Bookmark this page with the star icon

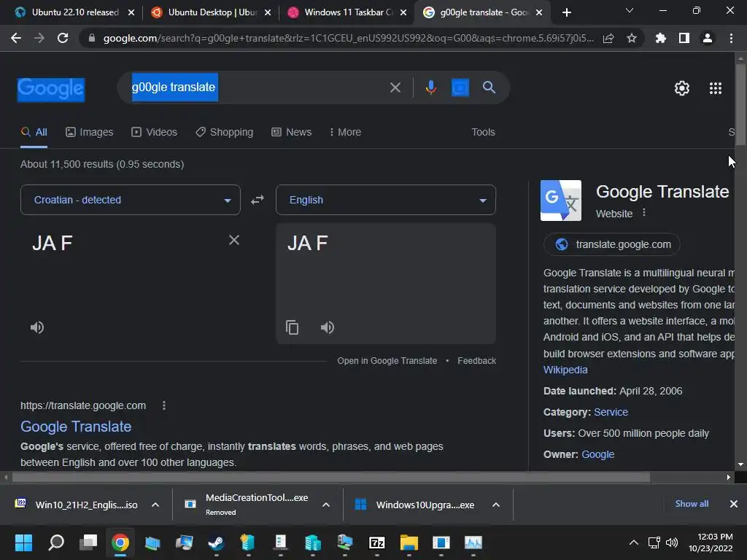632,38
